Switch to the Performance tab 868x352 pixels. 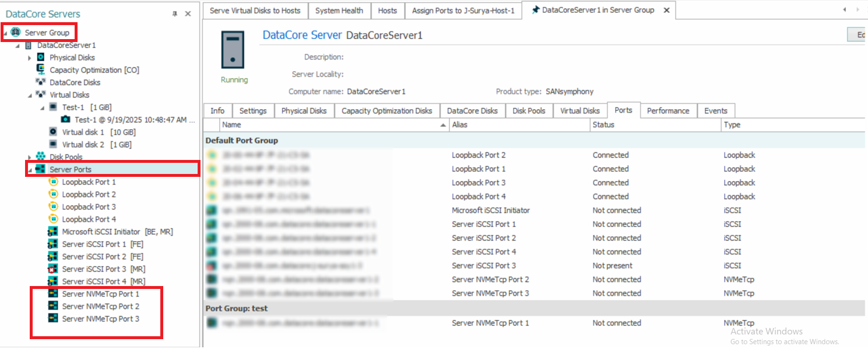coord(667,111)
